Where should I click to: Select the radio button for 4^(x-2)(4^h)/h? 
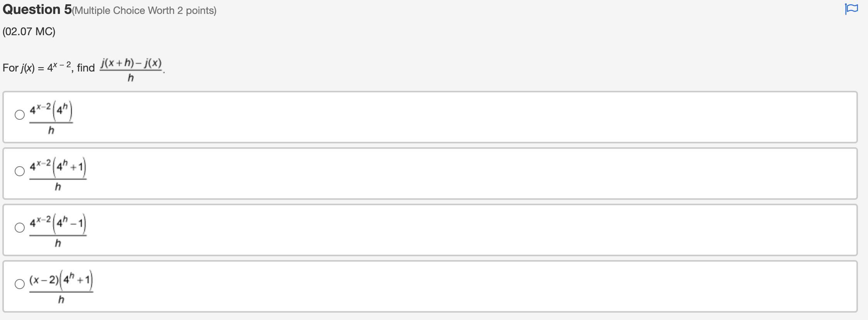(20, 115)
